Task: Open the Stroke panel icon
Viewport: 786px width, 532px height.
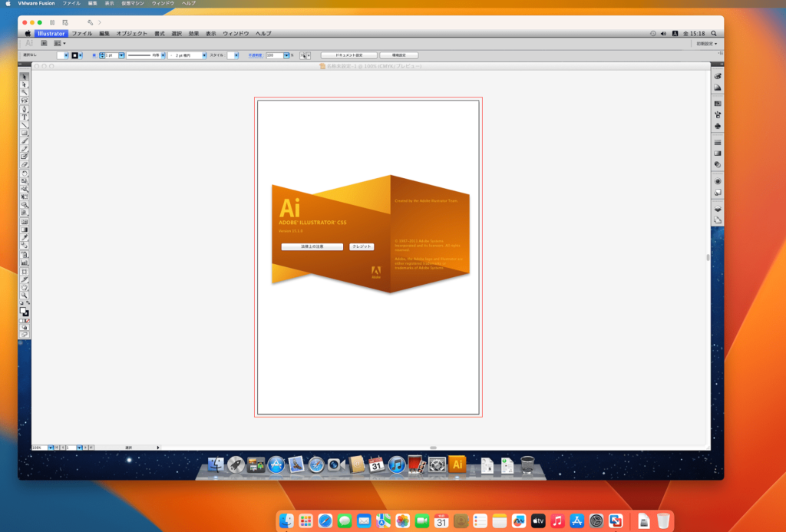Action: click(x=718, y=142)
